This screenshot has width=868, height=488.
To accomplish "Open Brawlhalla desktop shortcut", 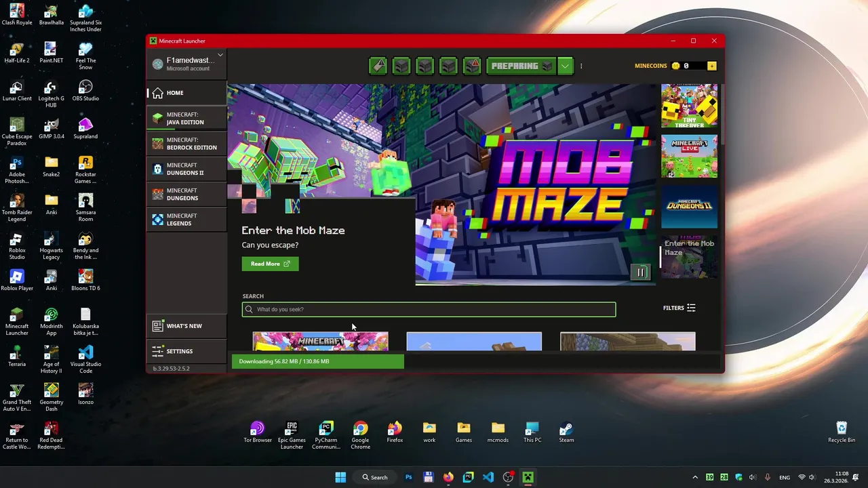I will pyautogui.click(x=52, y=14).
